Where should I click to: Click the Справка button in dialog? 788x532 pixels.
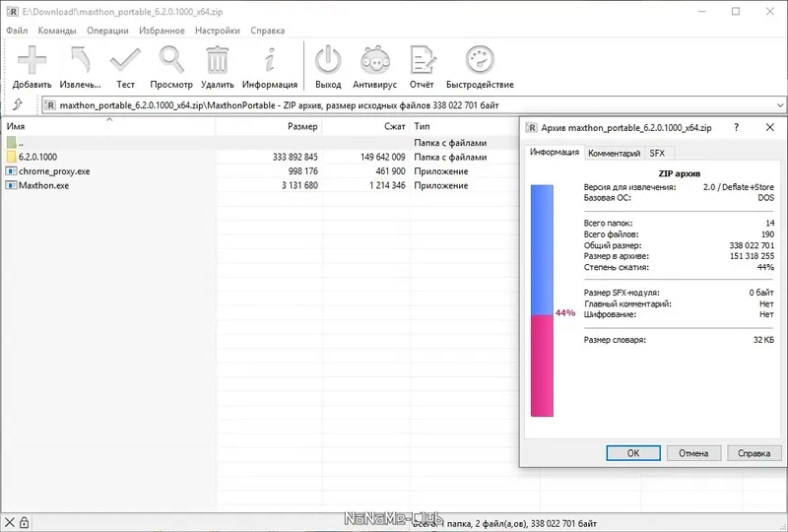754,453
